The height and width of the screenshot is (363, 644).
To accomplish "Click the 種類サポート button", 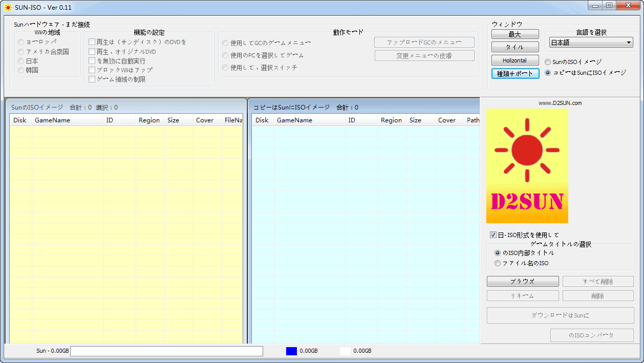I will (515, 74).
